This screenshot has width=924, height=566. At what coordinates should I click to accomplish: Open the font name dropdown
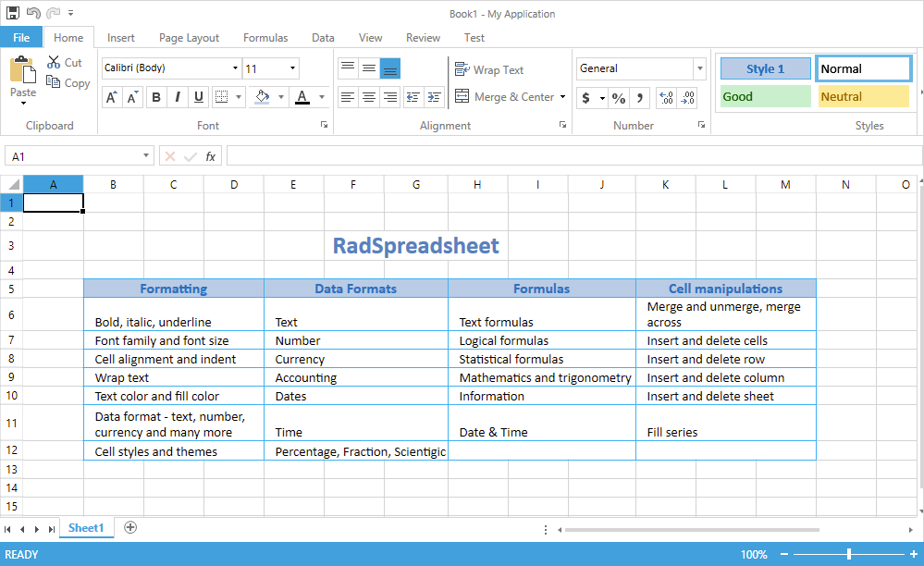236,68
